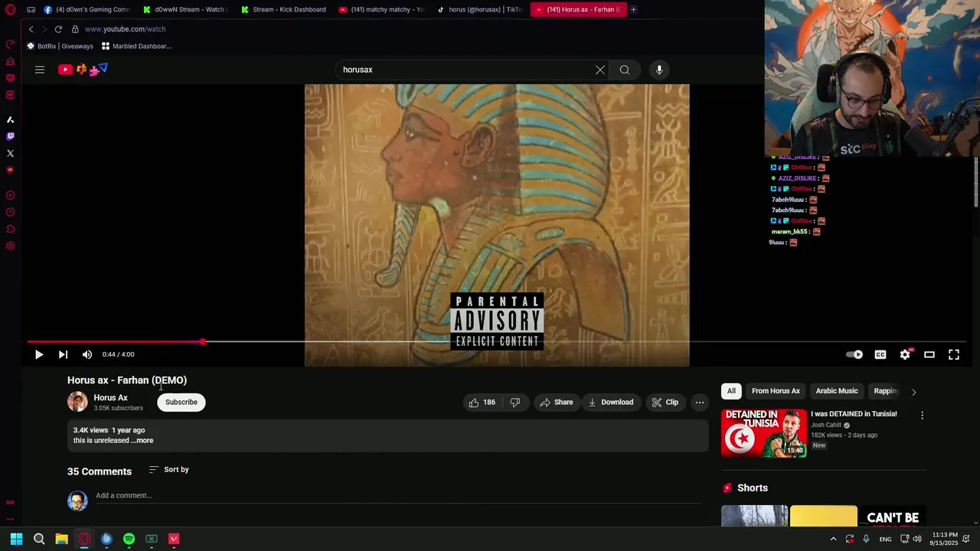Open BotRix Giveaways bookmark
The image size is (980, 551).
pos(60,46)
